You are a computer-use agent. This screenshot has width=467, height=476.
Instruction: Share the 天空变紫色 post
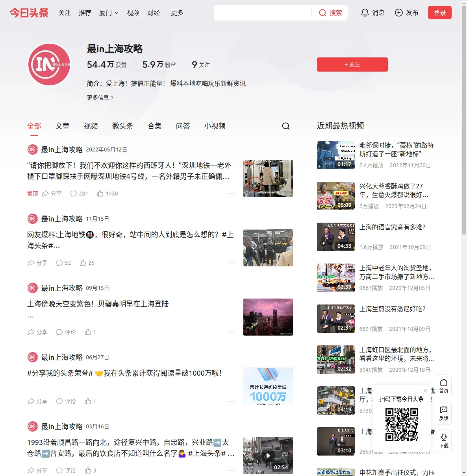[37, 332]
